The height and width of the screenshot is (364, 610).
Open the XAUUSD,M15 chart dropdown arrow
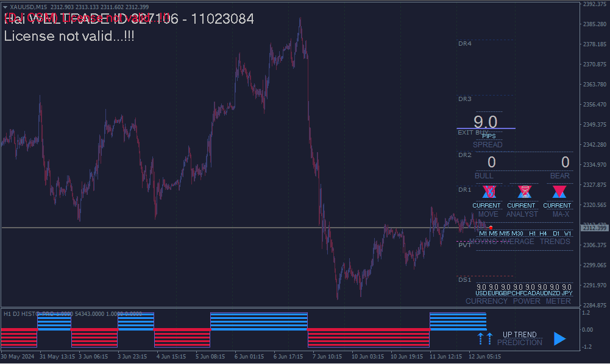(x=5, y=7)
